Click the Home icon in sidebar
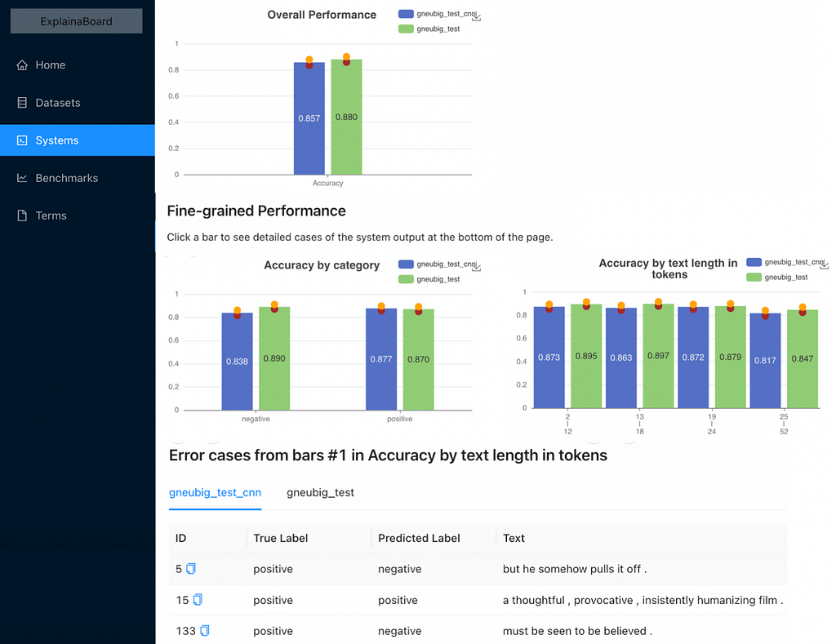 (x=22, y=65)
